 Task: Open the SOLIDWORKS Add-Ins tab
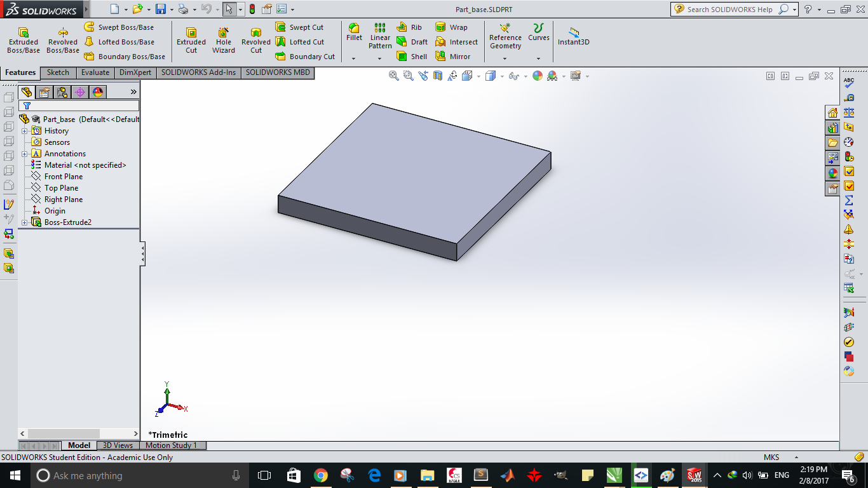click(x=198, y=72)
